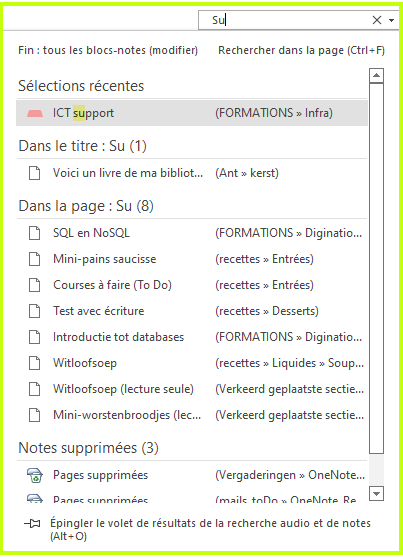This screenshot has width=403, height=558.
Task: Open the Test avec écriture page result
Action: point(192,311)
